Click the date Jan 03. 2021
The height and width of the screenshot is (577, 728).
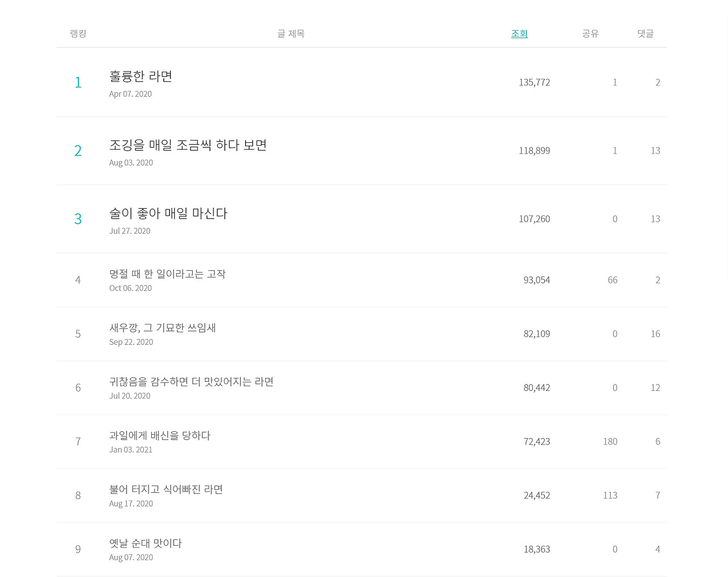pos(131,450)
